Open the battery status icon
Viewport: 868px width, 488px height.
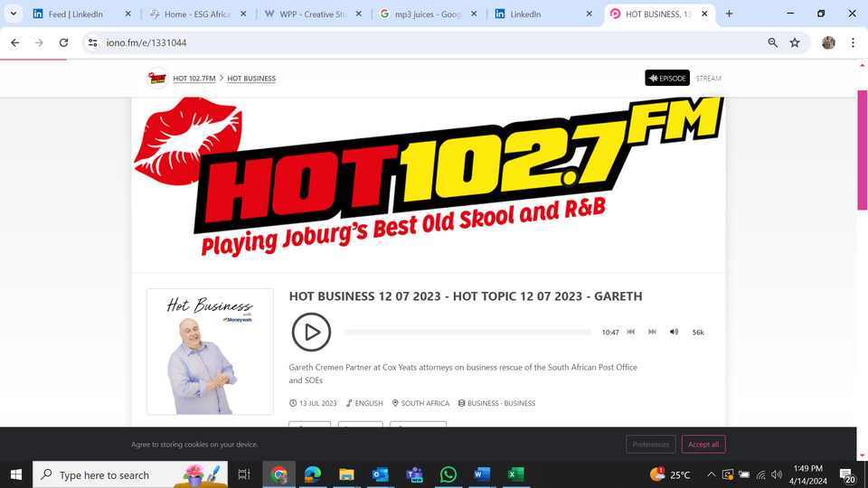point(744,474)
